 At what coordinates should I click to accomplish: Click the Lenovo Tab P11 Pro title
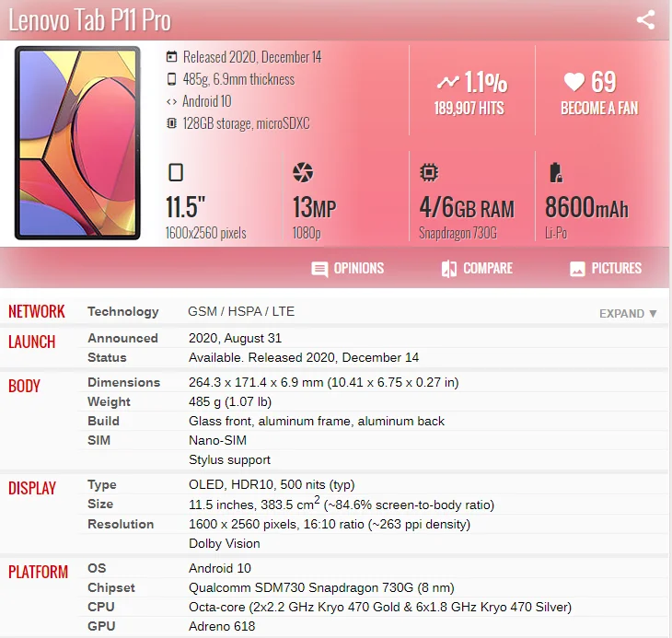[89, 19]
